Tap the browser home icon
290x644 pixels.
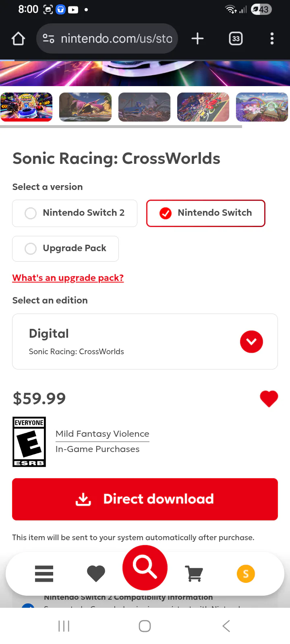(x=19, y=39)
